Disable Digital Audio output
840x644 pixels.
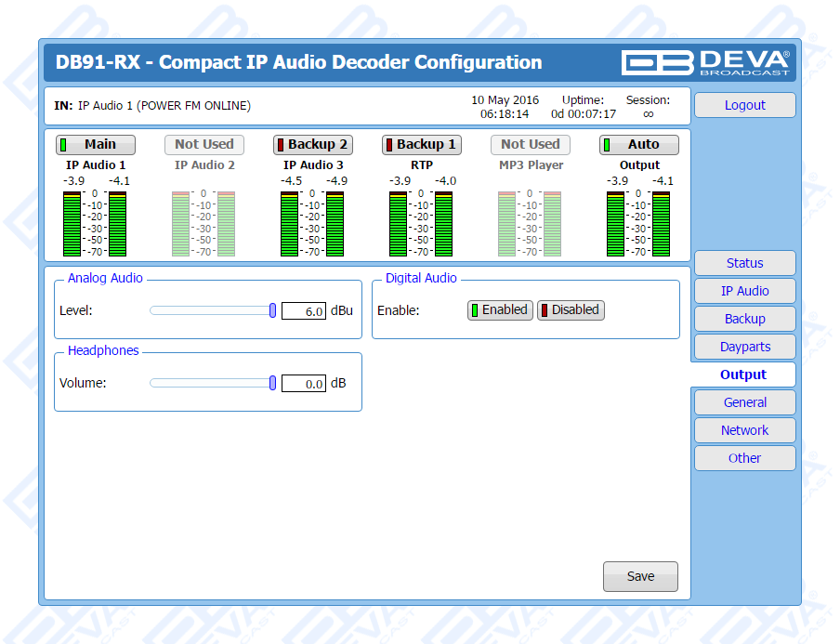571,310
